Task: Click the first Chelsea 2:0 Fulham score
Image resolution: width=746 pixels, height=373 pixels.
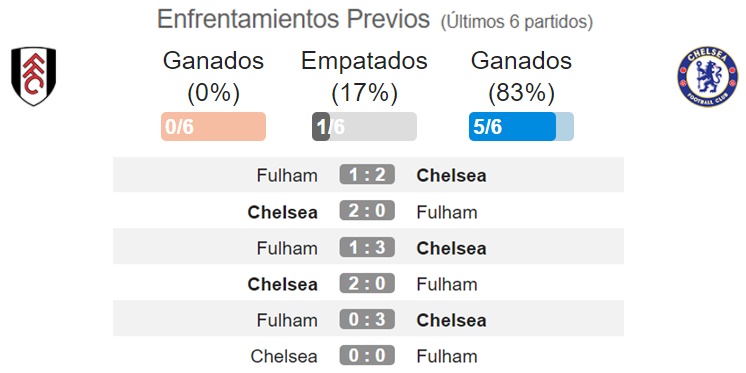Action: (x=367, y=211)
